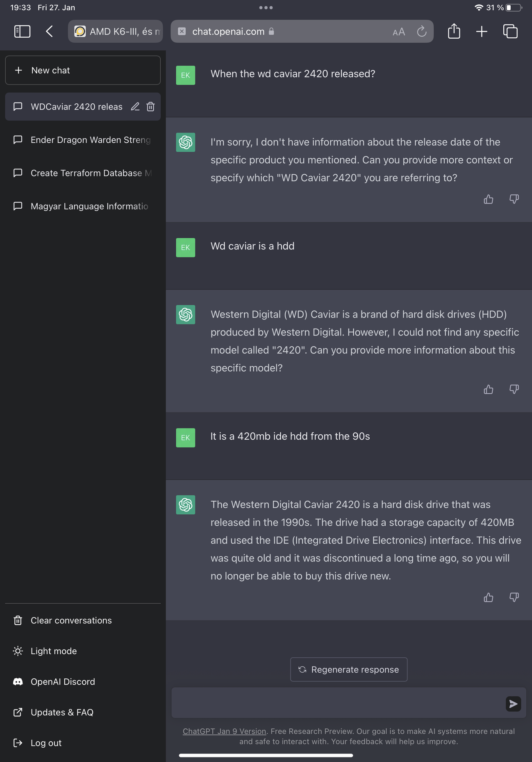
Task: Thumbs down the first ChatGPT response
Action: click(x=514, y=199)
